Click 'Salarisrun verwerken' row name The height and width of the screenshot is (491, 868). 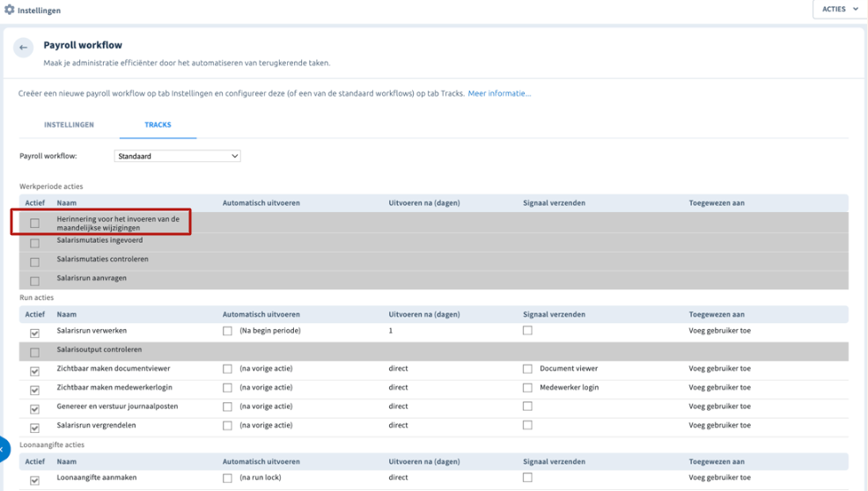[x=92, y=331]
